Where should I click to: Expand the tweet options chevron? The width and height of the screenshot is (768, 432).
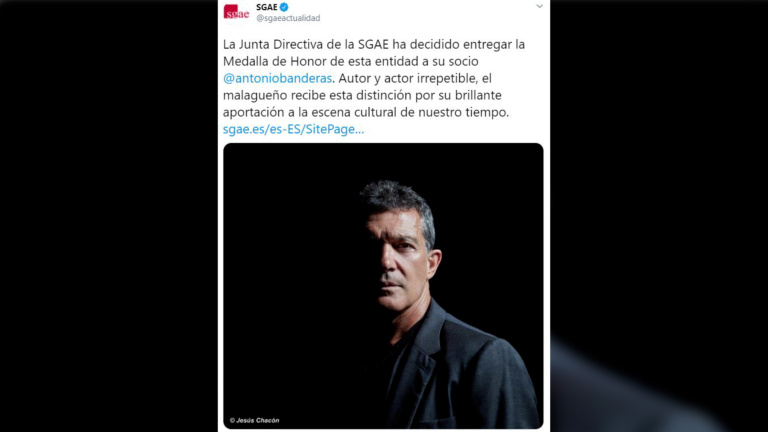pos(539,6)
